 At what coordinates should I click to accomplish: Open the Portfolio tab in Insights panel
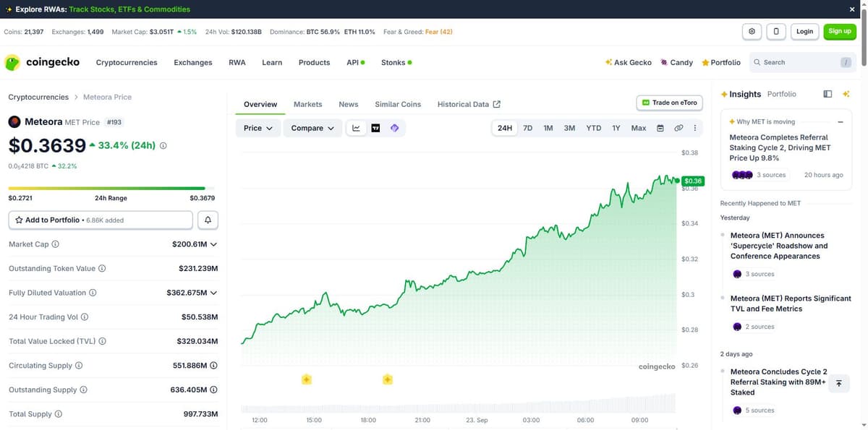781,94
